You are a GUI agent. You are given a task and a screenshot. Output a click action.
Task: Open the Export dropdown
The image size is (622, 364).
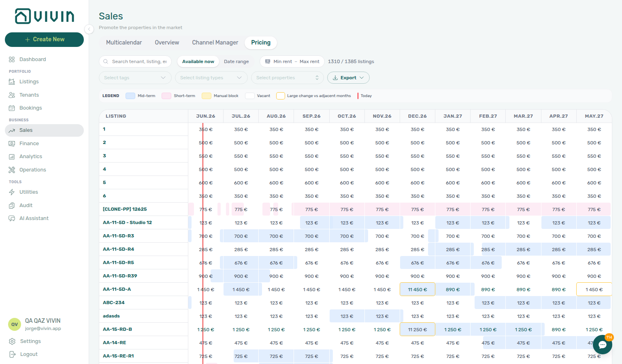tap(348, 78)
